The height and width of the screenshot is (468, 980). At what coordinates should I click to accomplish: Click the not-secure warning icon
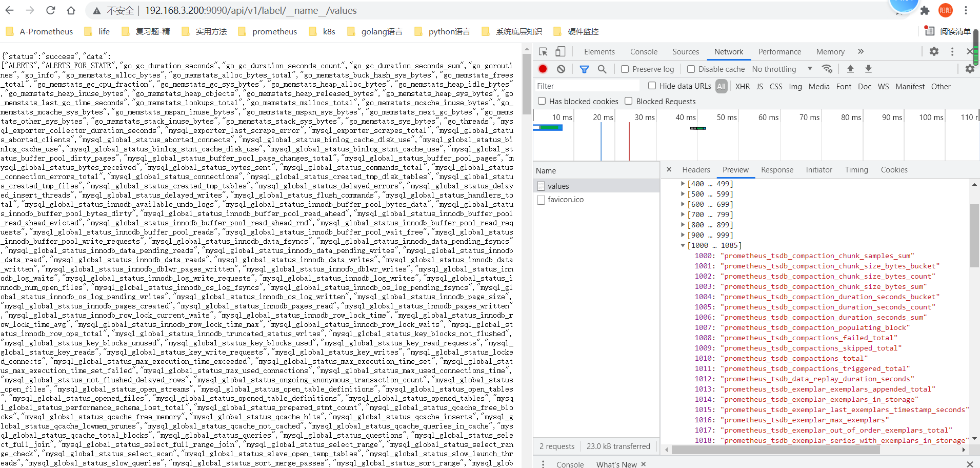96,10
